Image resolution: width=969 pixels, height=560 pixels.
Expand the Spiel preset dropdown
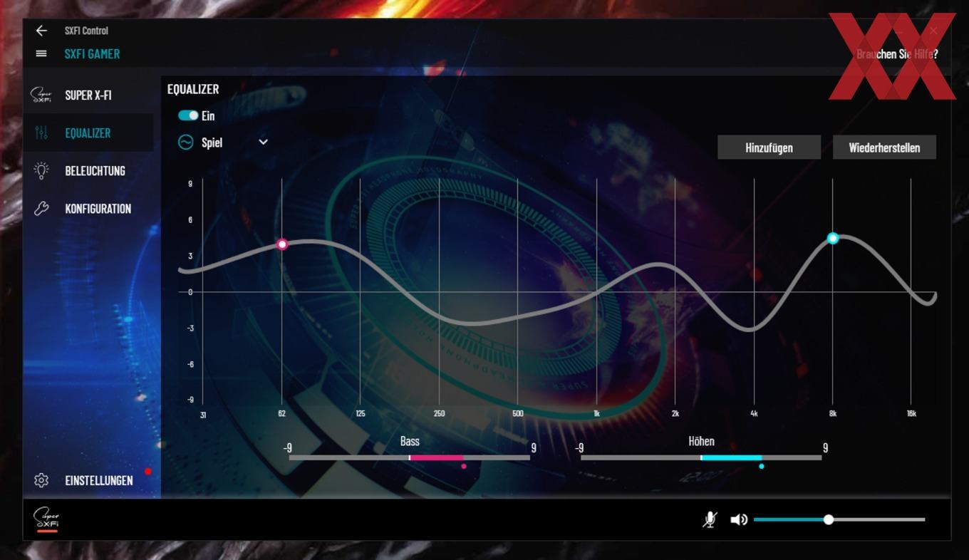(263, 142)
